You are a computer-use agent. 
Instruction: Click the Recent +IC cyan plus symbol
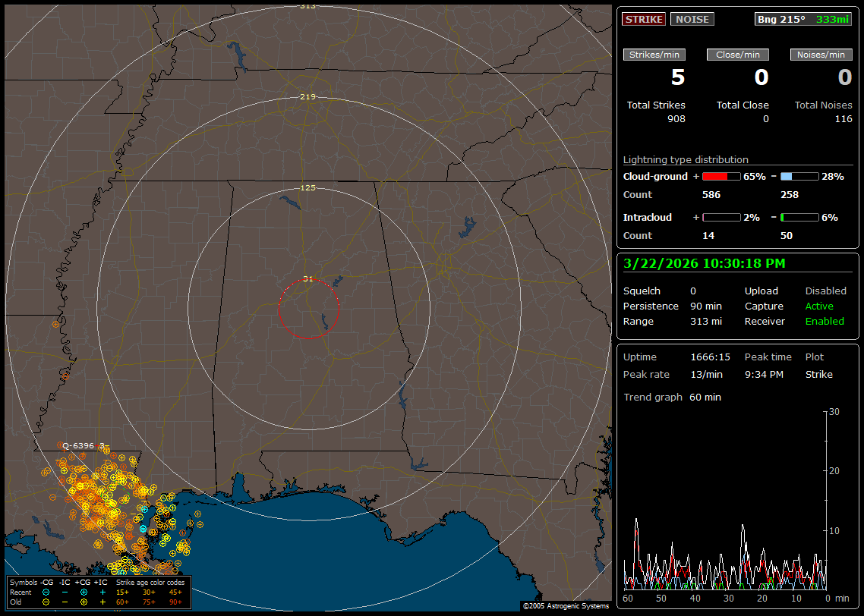(102, 592)
